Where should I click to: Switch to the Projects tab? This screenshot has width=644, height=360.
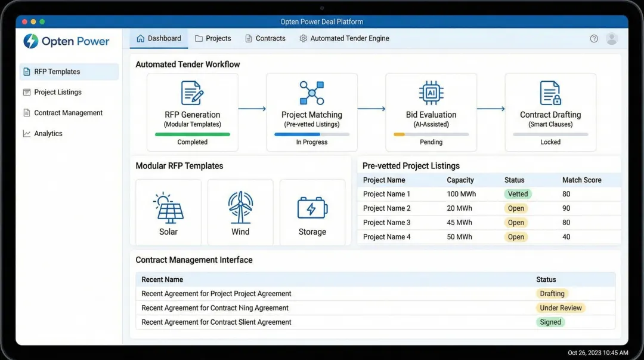213,38
